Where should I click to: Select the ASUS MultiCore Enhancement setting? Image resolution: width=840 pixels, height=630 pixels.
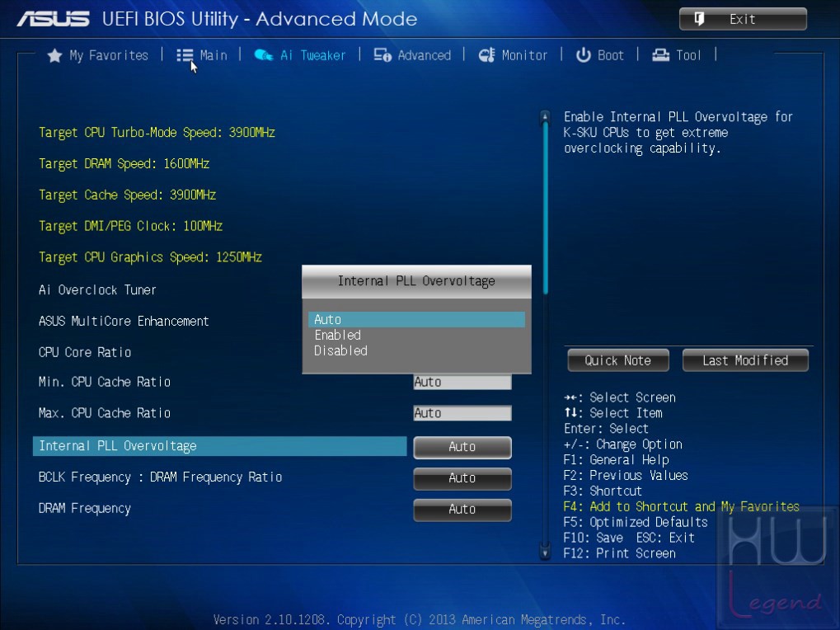(x=124, y=321)
